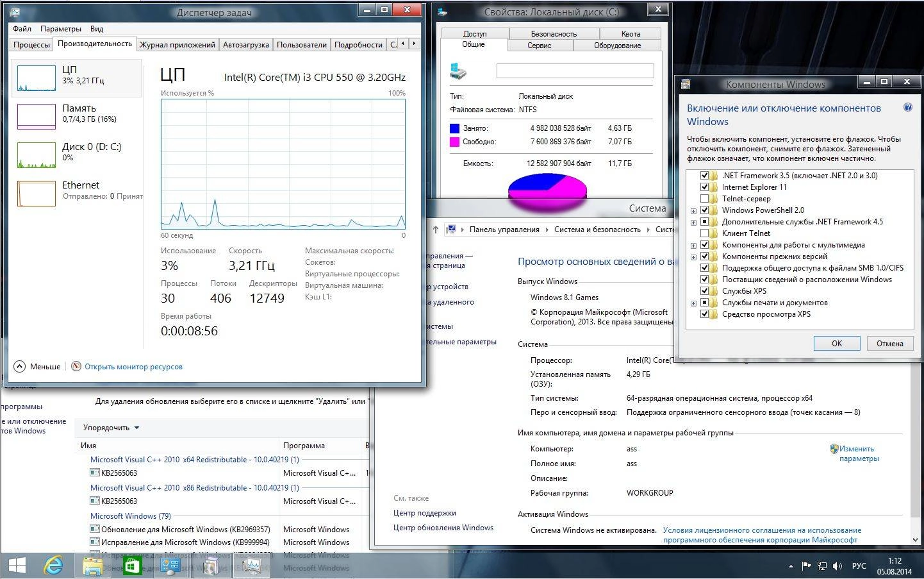Click the network icon in the system tray
Image resolution: width=924 pixels, height=579 pixels.
tap(823, 566)
